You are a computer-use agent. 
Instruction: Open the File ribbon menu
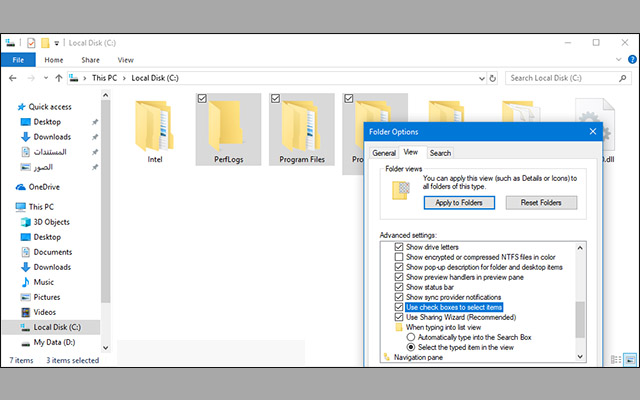pyautogui.click(x=18, y=60)
